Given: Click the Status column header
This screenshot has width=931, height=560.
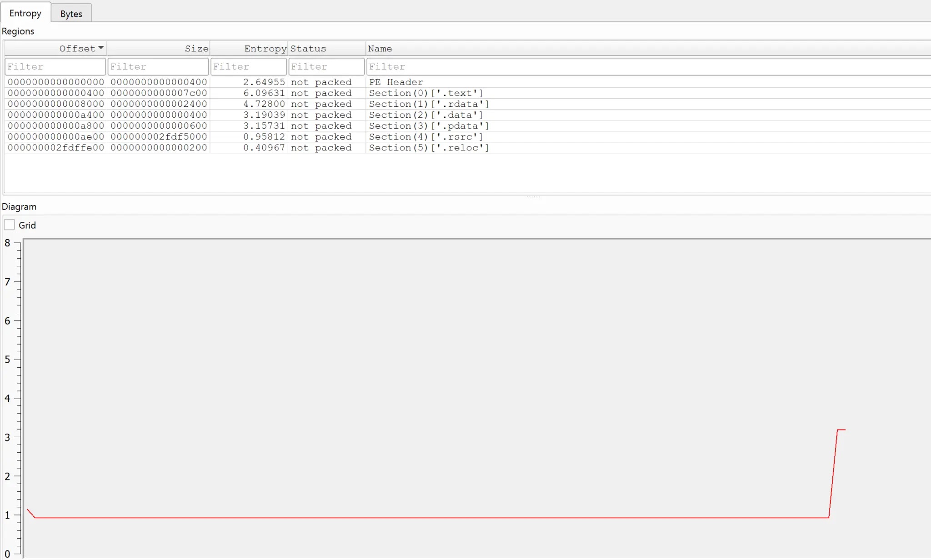Looking at the screenshot, I should [326, 49].
